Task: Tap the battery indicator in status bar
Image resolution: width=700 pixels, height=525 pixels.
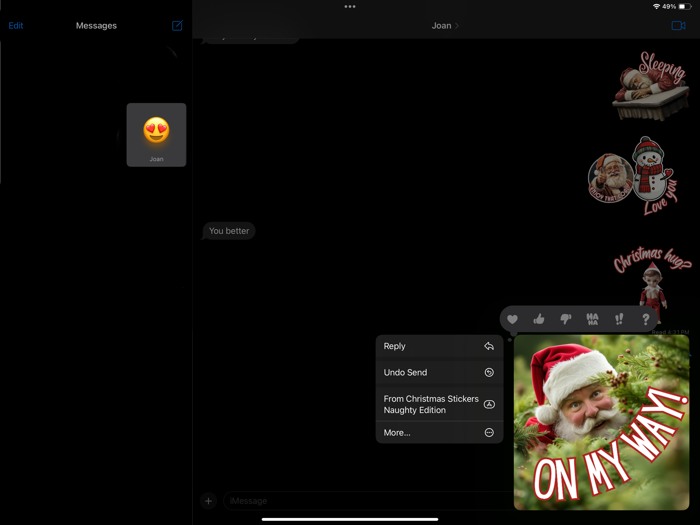Action: pyautogui.click(x=684, y=6)
